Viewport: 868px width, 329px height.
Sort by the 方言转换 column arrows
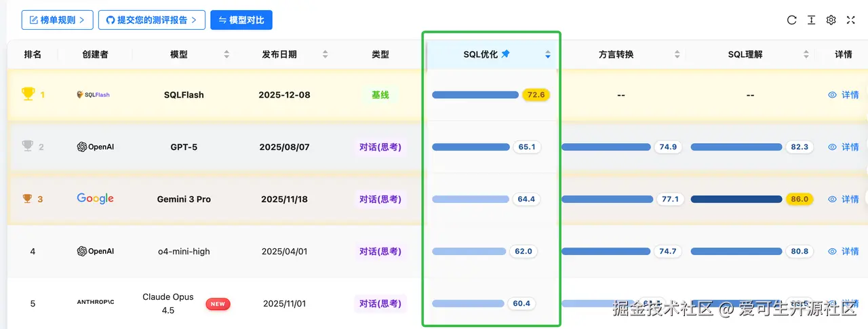tap(677, 55)
